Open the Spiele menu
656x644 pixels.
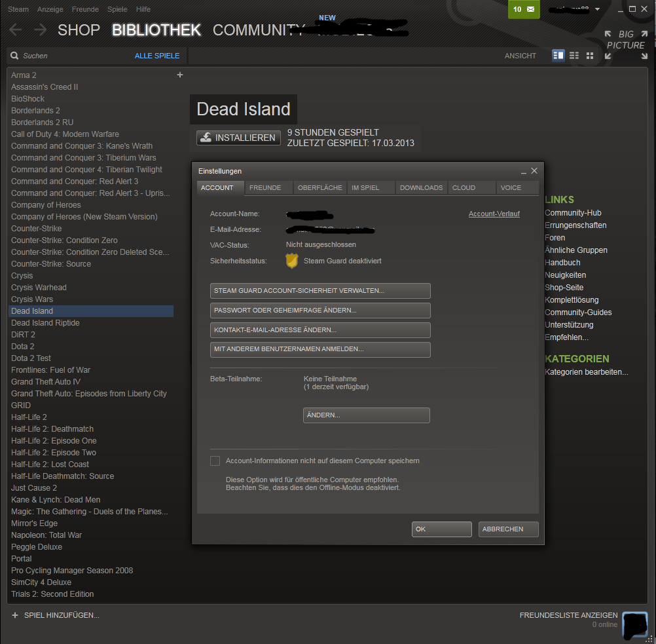pyautogui.click(x=117, y=9)
